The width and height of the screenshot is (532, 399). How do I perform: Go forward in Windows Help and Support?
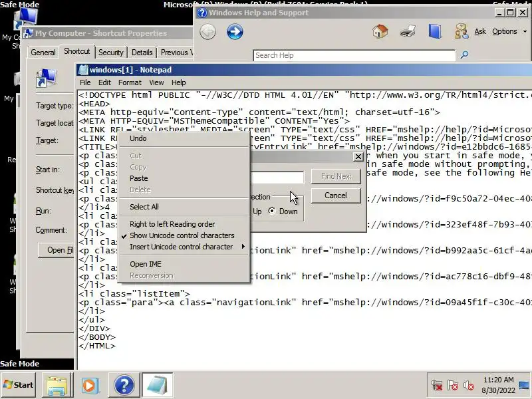(235, 32)
